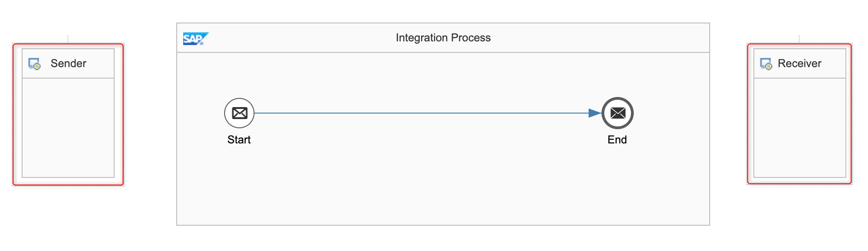Select the "Receiver" label text

point(799,63)
